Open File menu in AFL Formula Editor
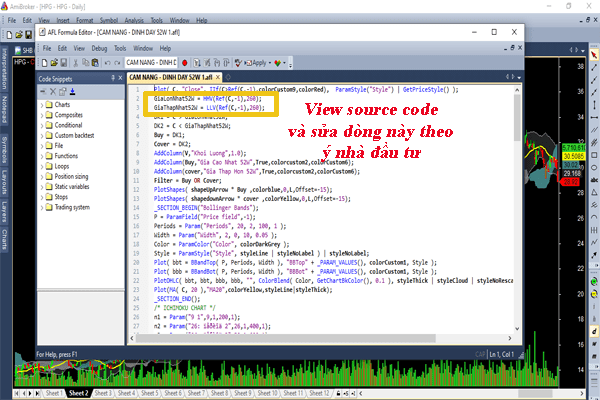Viewport: 600px width, 400px height. pos(47,48)
